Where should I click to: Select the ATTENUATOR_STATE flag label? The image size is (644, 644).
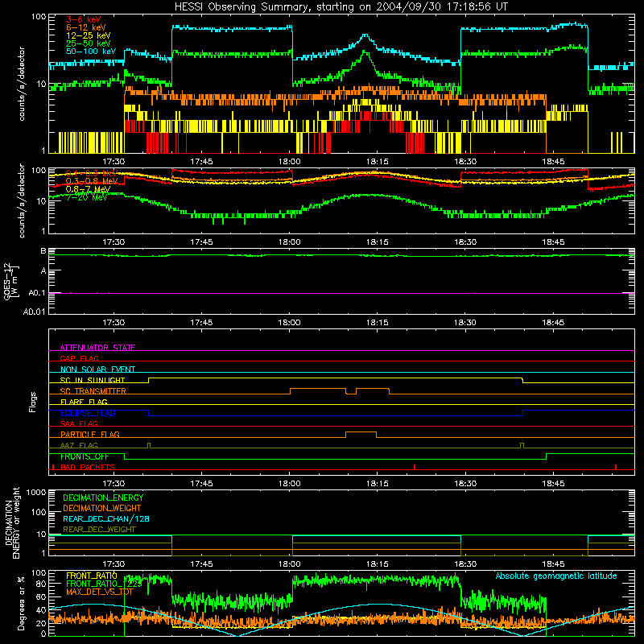(x=97, y=348)
